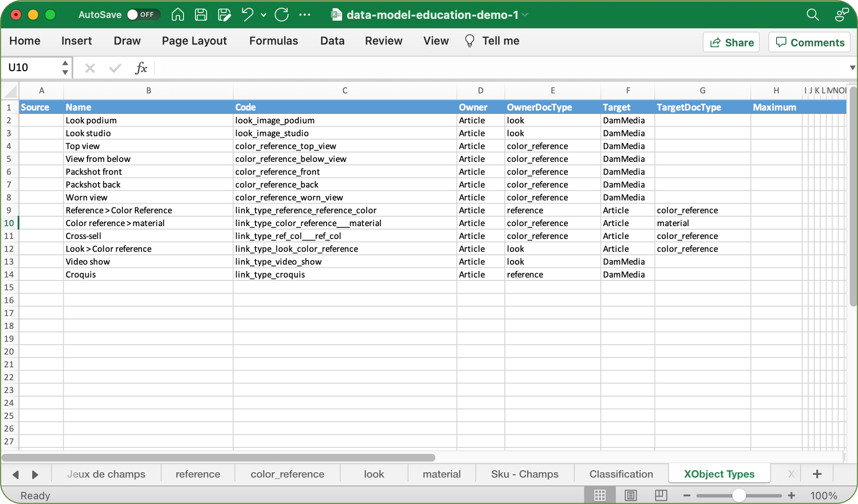The width and height of the screenshot is (858, 504).
Task: Click the TargetDocType header cell
Action: click(x=703, y=107)
